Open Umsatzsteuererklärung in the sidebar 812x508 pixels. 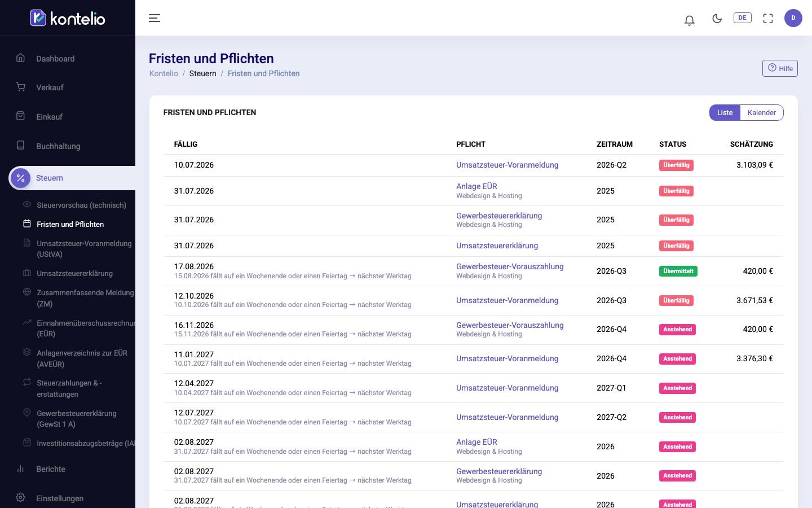pos(74,273)
